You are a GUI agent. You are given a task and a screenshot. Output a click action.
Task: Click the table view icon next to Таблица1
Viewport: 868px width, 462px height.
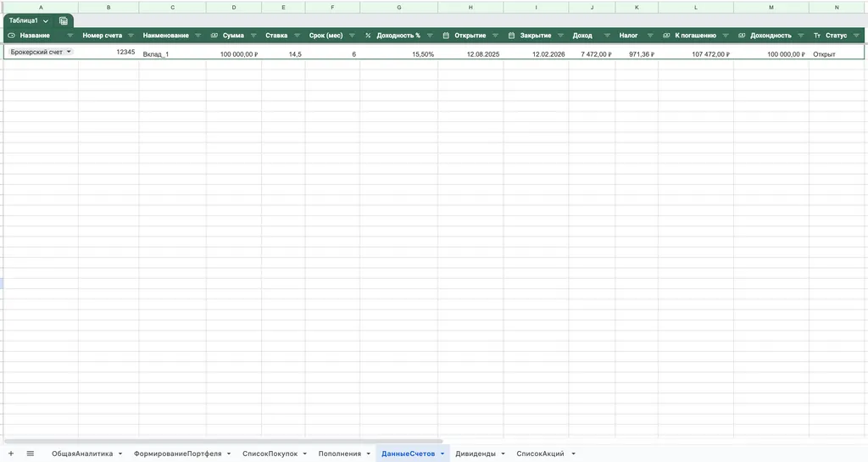(x=64, y=20)
